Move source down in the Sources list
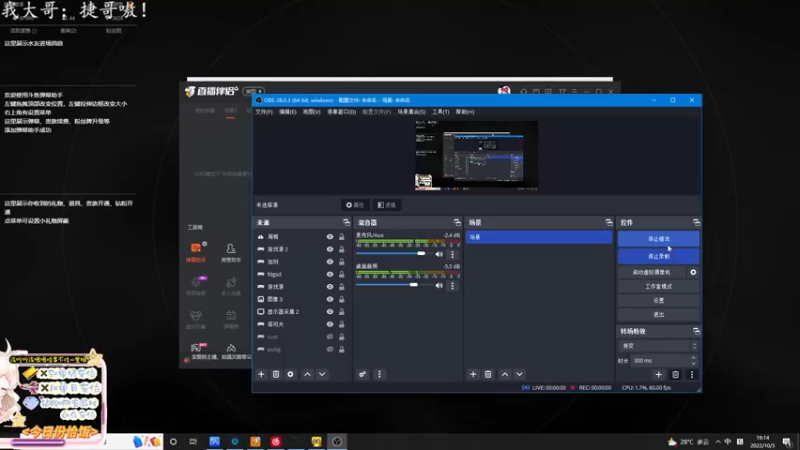800x450 pixels. point(322,374)
